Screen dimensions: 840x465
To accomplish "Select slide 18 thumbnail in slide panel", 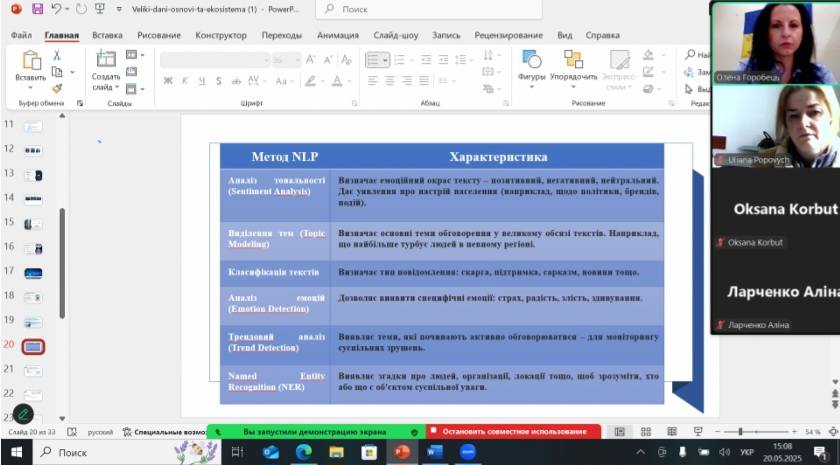I will 33,296.
